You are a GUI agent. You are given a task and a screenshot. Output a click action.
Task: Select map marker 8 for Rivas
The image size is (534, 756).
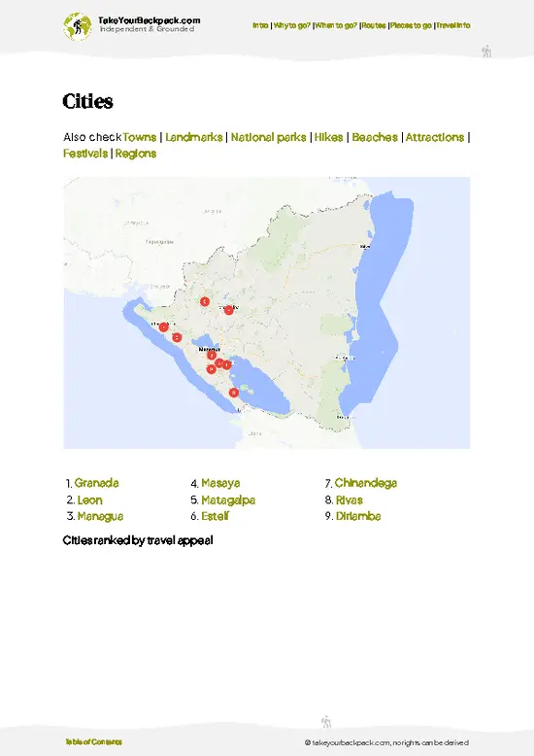tap(234, 393)
